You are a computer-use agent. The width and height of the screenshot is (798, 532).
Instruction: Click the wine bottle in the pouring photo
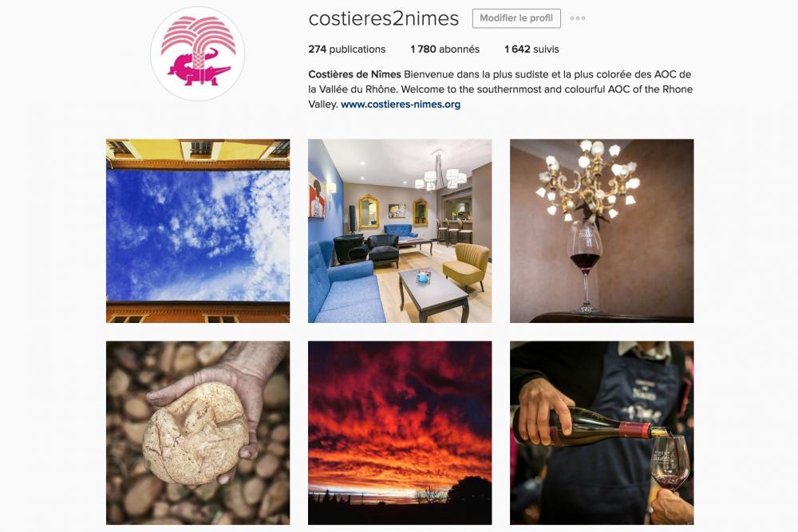pos(590,426)
